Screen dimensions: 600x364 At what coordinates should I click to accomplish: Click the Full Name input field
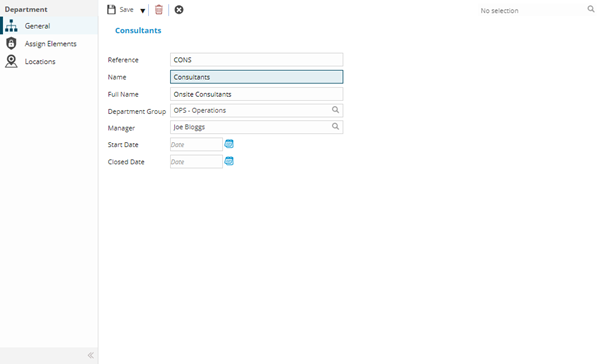coord(256,94)
